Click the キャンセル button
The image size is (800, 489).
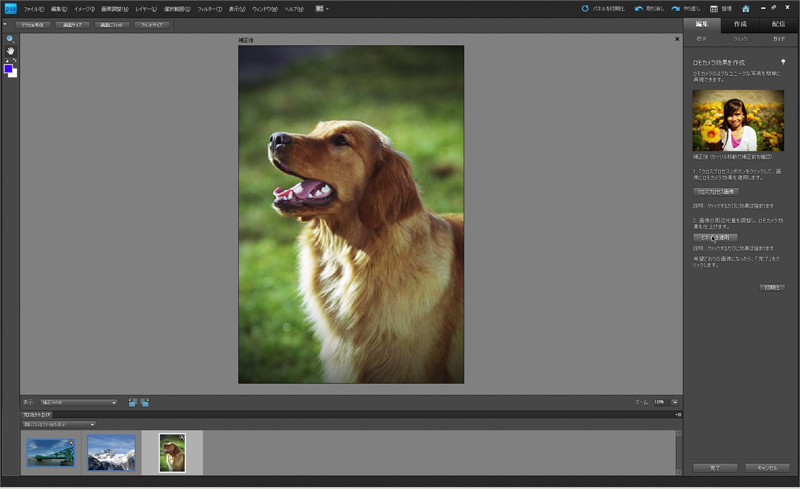coord(767,467)
